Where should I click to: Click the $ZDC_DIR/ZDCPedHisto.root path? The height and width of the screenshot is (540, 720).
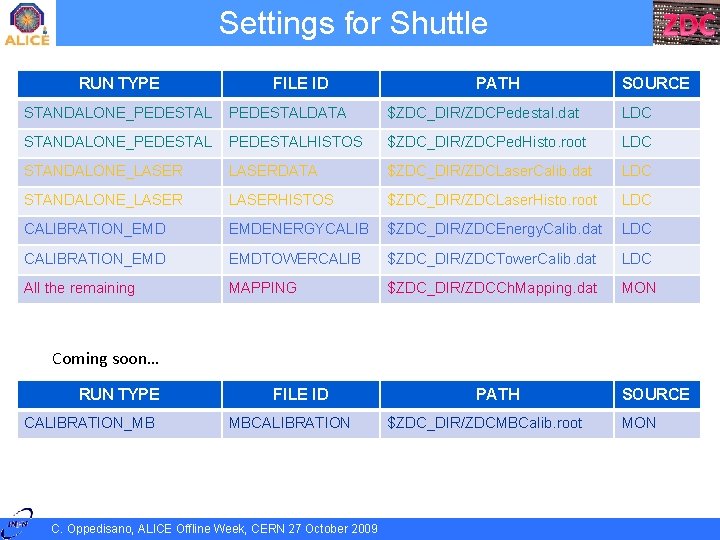coord(486,142)
